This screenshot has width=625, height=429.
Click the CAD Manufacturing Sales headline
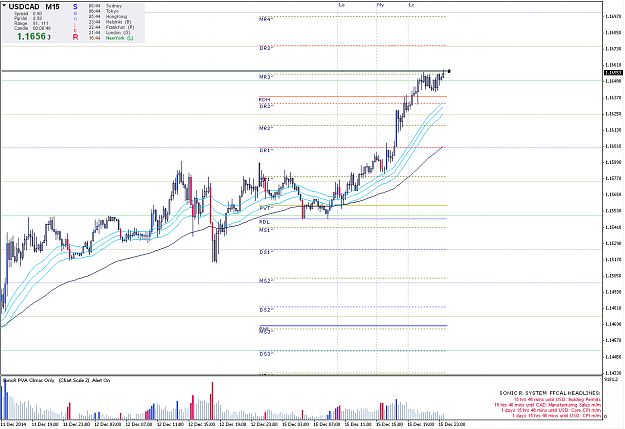[x=547, y=405]
